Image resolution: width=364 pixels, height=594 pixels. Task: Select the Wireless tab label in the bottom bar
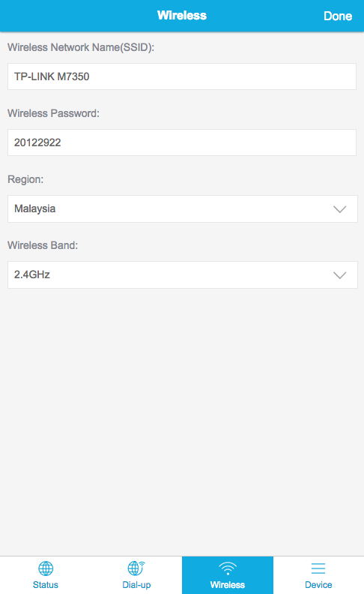228,584
